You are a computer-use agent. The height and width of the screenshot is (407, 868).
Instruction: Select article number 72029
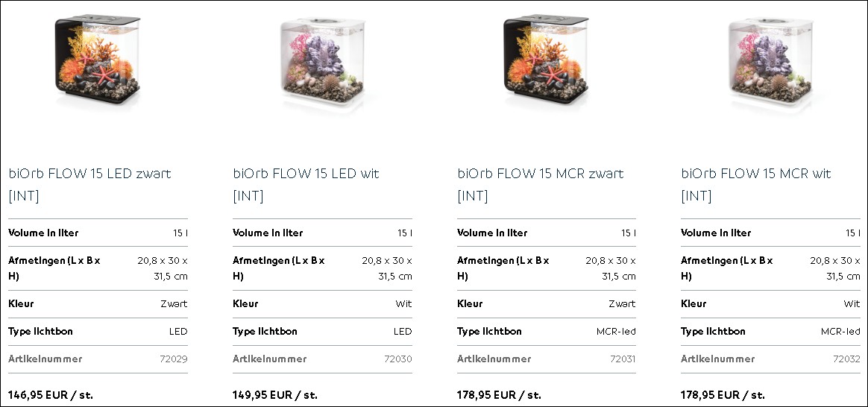click(x=174, y=359)
